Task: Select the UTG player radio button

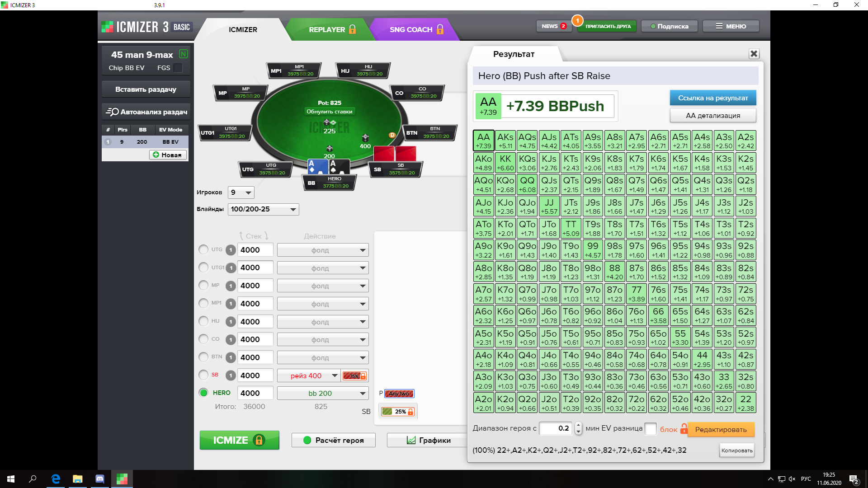Action: coord(203,249)
